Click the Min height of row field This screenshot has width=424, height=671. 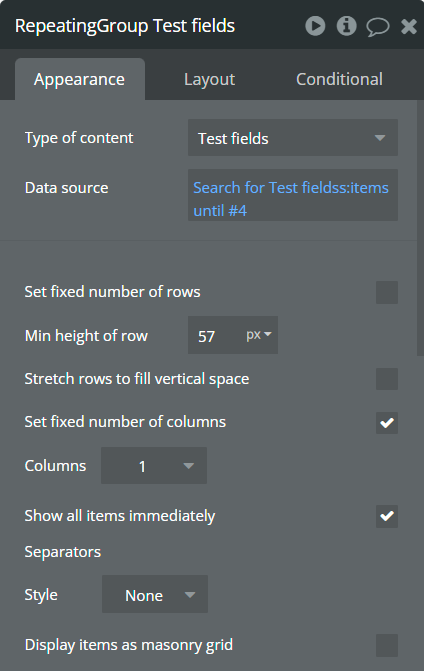click(214, 336)
